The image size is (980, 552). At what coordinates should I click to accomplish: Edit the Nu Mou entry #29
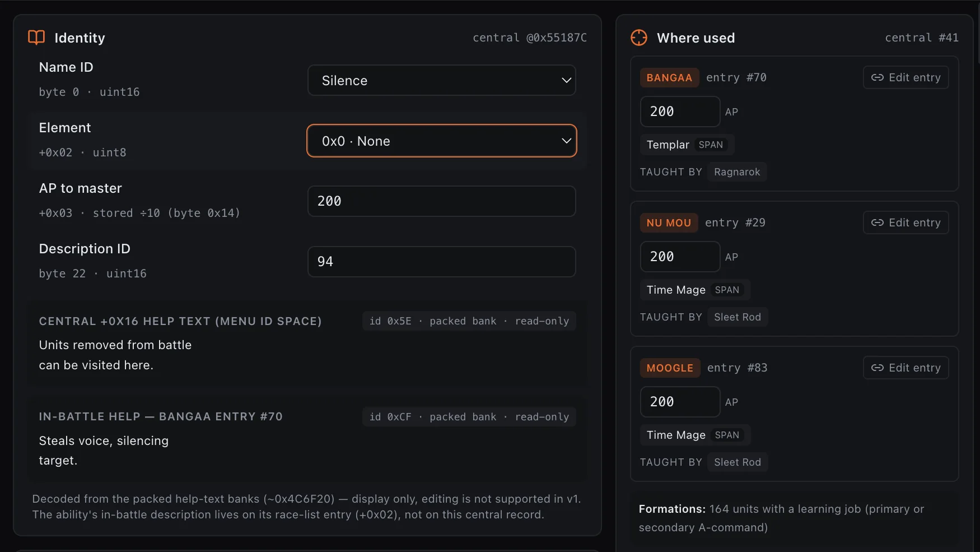[906, 222]
